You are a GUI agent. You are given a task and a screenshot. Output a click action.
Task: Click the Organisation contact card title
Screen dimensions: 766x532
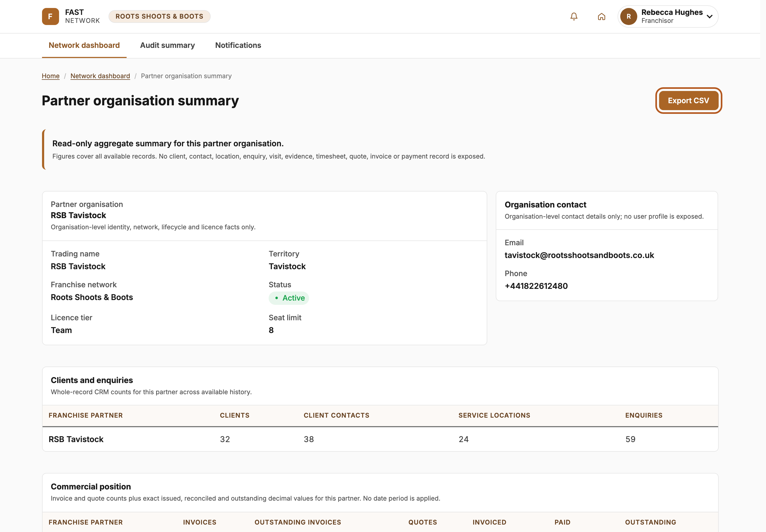point(545,205)
